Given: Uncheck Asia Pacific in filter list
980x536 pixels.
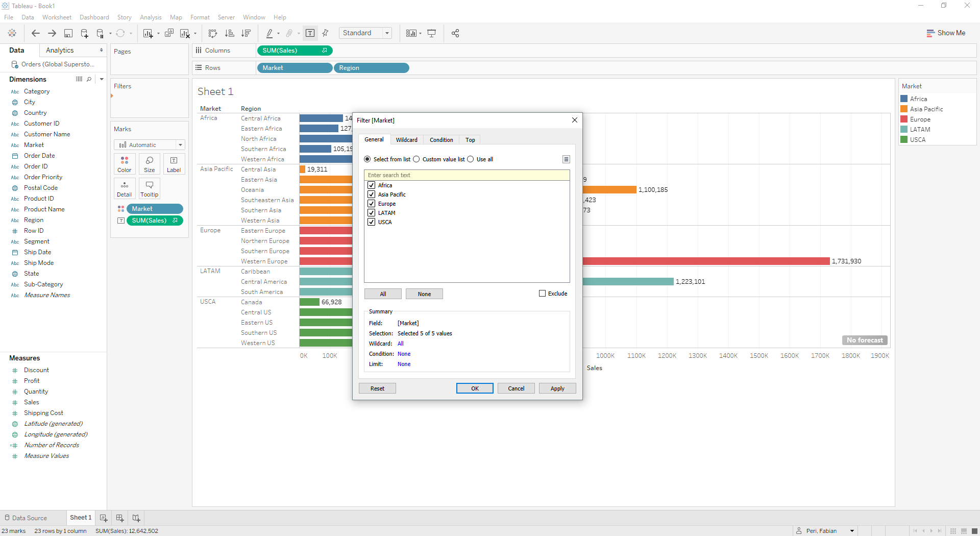Looking at the screenshot, I should pyautogui.click(x=372, y=194).
